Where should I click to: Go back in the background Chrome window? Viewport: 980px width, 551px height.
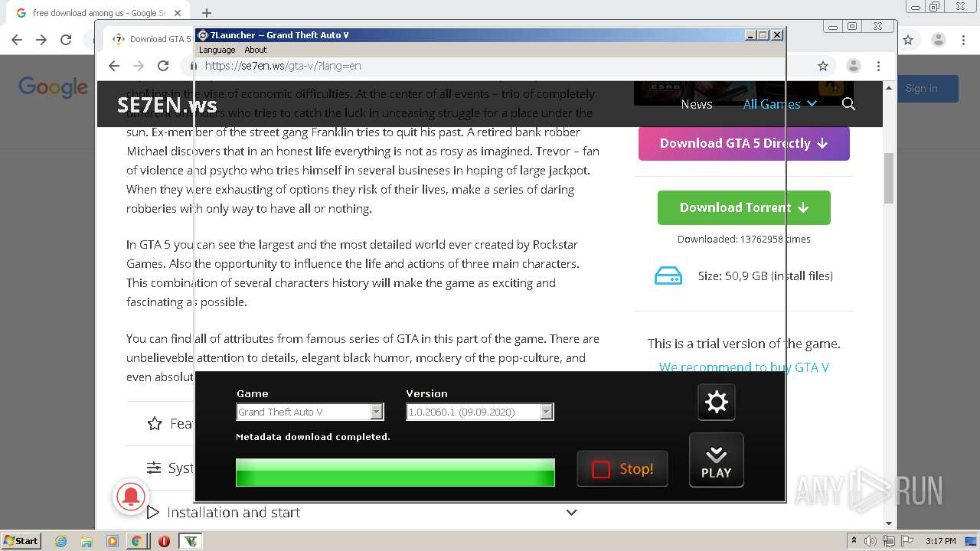(x=17, y=40)
